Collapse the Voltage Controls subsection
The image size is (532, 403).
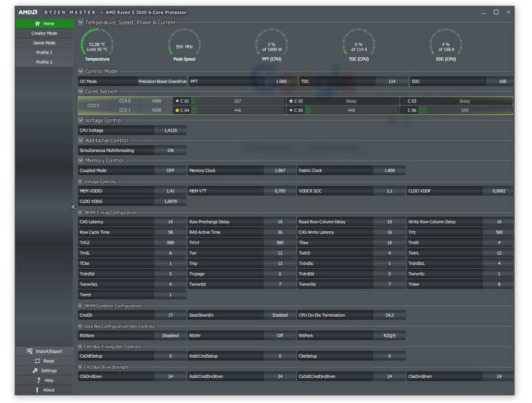coord(80,181)
